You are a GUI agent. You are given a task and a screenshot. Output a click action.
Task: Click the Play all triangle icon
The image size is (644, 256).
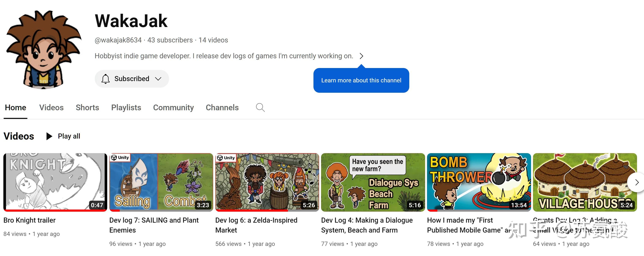(x=49, y=136)
